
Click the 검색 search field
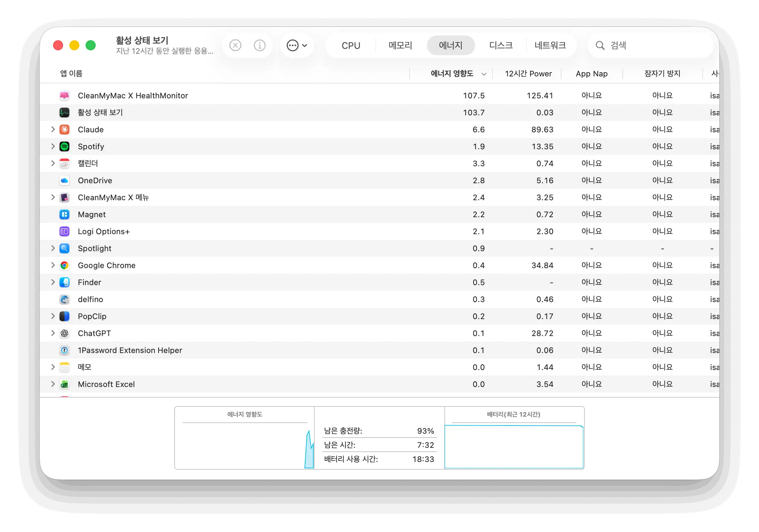click(x=651, y=45)
